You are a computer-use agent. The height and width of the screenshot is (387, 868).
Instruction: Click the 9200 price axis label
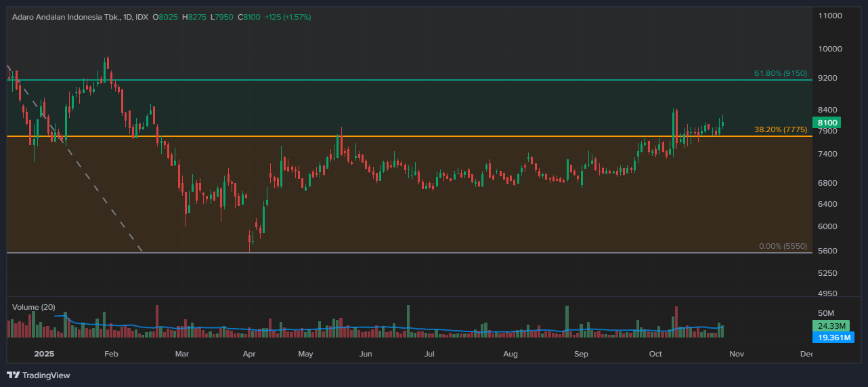(828, 78)
